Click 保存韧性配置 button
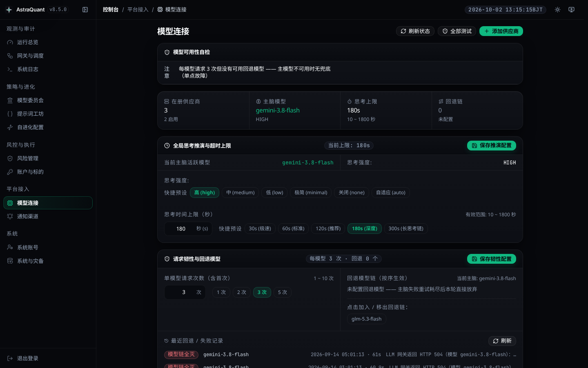The width and height of the screenshot is (588, 368). pyautogui.click(x=492, y=259)
